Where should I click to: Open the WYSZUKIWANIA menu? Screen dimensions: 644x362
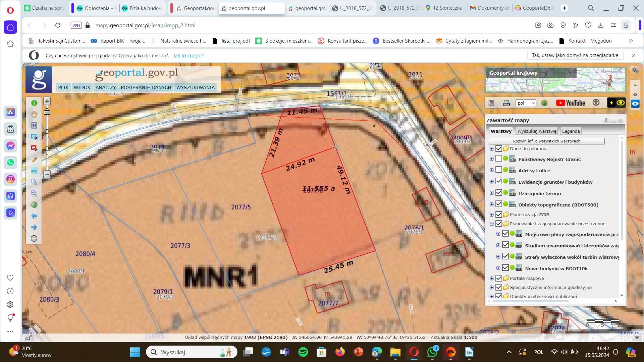pos(196,87)
